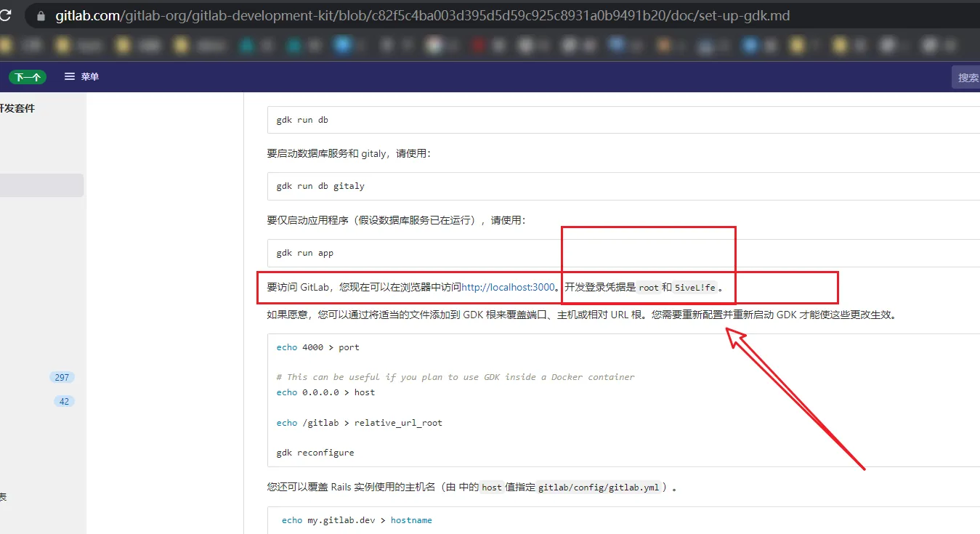Click the 42 count badge in sidebar
This screenshot has width=980, height=534.
(x=64, y=401)
